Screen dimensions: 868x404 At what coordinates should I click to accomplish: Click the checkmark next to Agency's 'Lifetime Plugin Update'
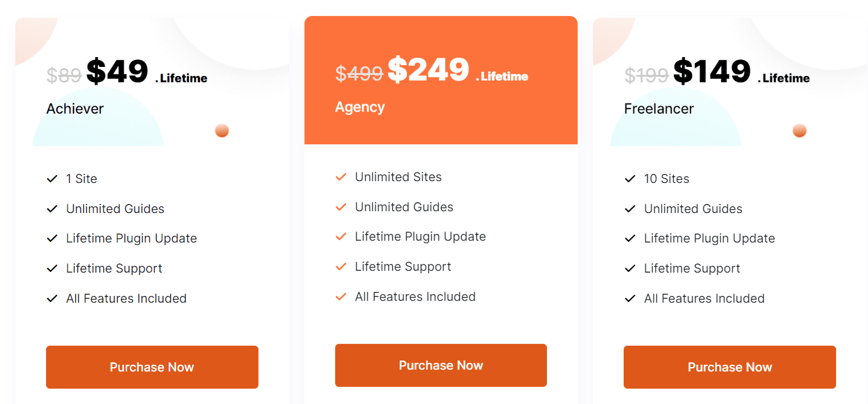341,236
